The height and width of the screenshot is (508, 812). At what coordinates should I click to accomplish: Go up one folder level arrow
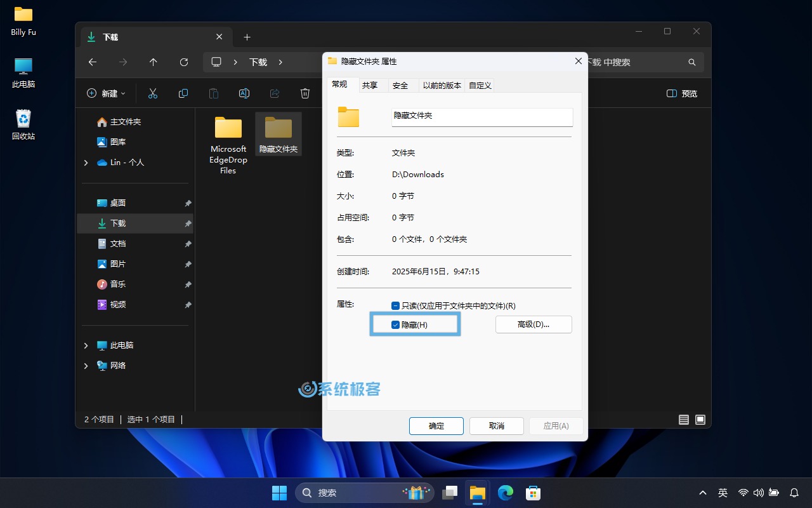[x=154, y=62]
